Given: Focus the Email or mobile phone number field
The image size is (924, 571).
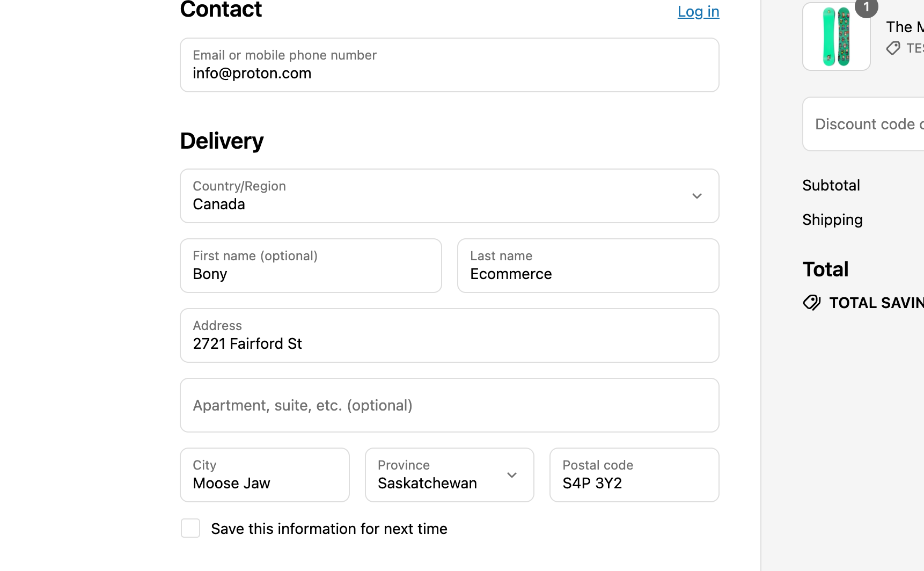Looking at the screenshot, I should [449, 65].
